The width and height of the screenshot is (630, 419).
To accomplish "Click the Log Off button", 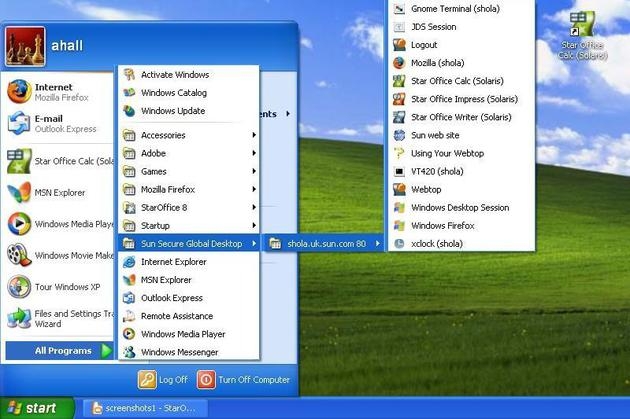I will click(163, 380).
